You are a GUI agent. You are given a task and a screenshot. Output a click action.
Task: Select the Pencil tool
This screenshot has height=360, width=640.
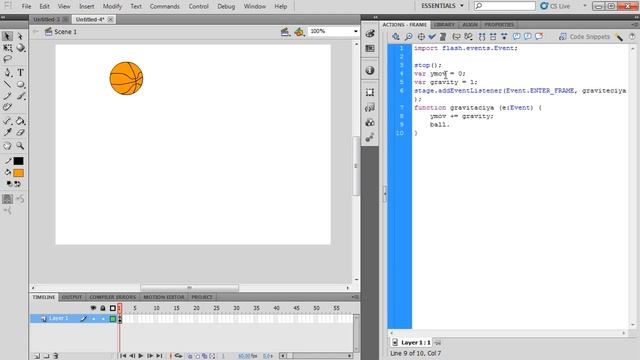(7, 96)
